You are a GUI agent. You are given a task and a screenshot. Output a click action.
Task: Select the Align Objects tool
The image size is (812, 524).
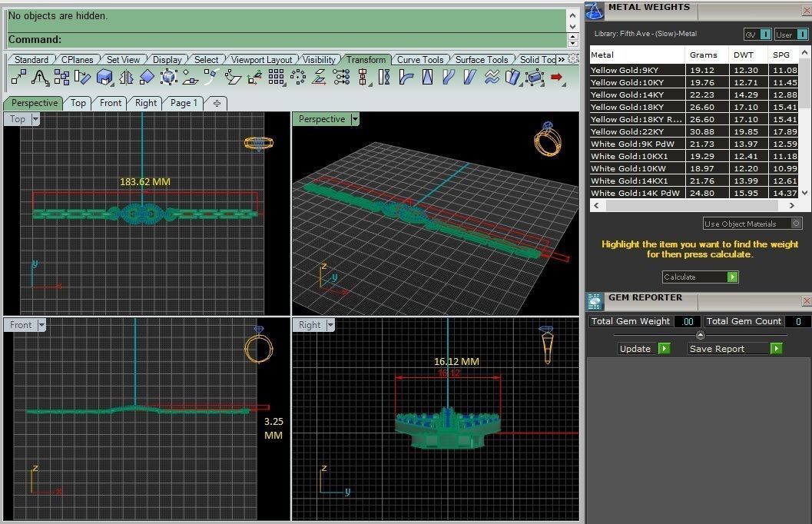(x=363, y=77)
